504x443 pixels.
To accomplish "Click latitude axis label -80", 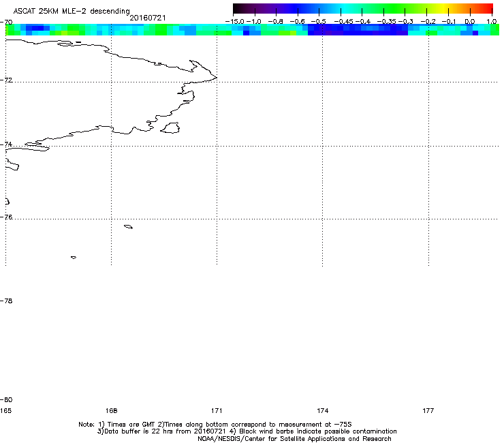I will 6,399.
